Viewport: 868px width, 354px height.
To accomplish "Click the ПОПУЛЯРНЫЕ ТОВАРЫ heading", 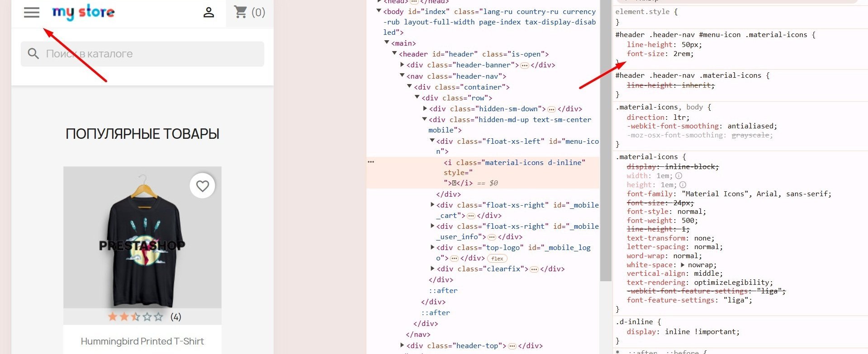I will point(142,134).
